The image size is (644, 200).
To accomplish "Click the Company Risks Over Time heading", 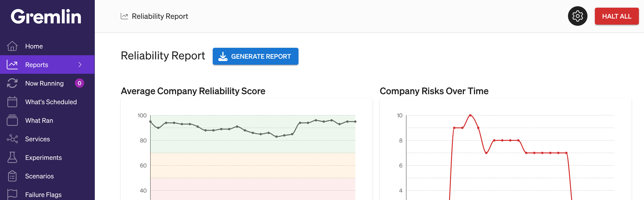I will click(x=434, y=91).
